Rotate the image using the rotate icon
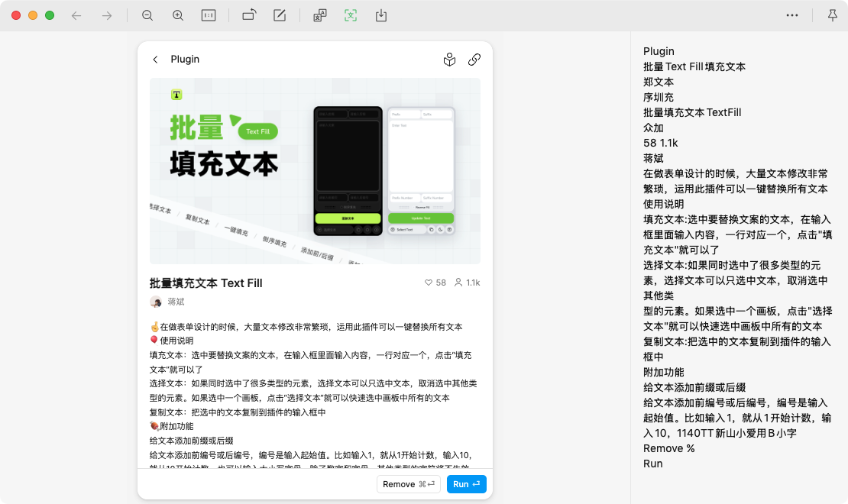 point(249,15)
